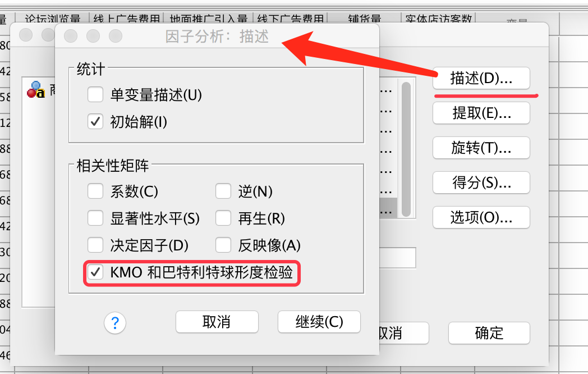
Task: Uncheck 初始解(I) checkbox
Action: pyautogui.click(x=95, y=122)
